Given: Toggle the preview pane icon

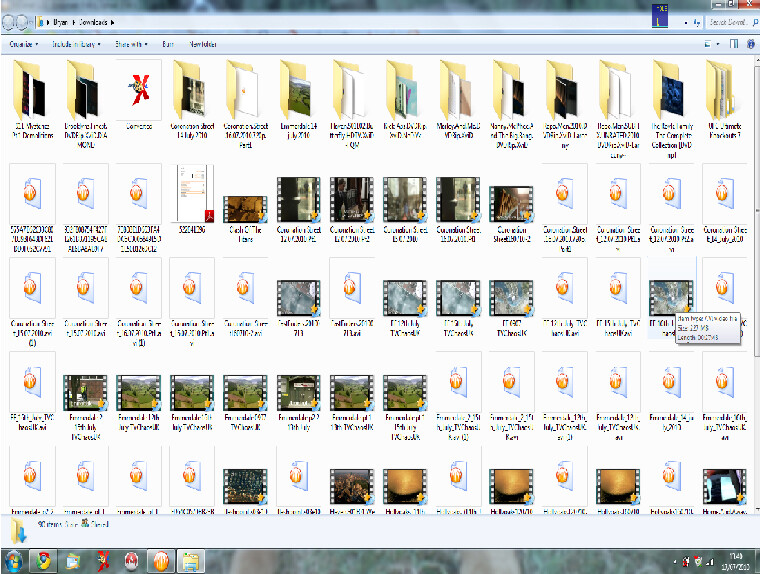Looking at the screenshot, I should (x=732, y=45).
